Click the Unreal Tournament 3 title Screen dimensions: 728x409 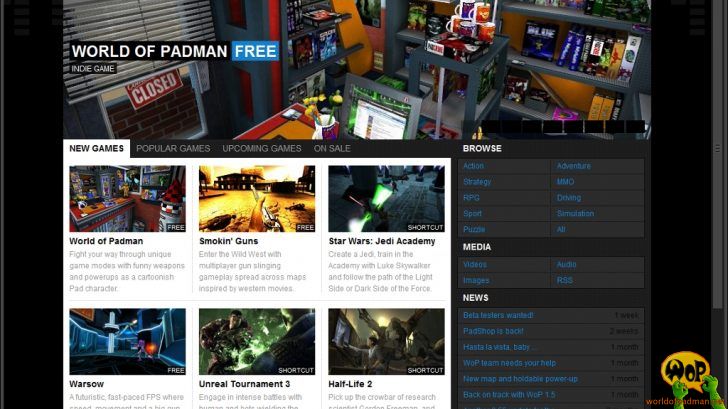pyautogui.click(x=244, y=384)
